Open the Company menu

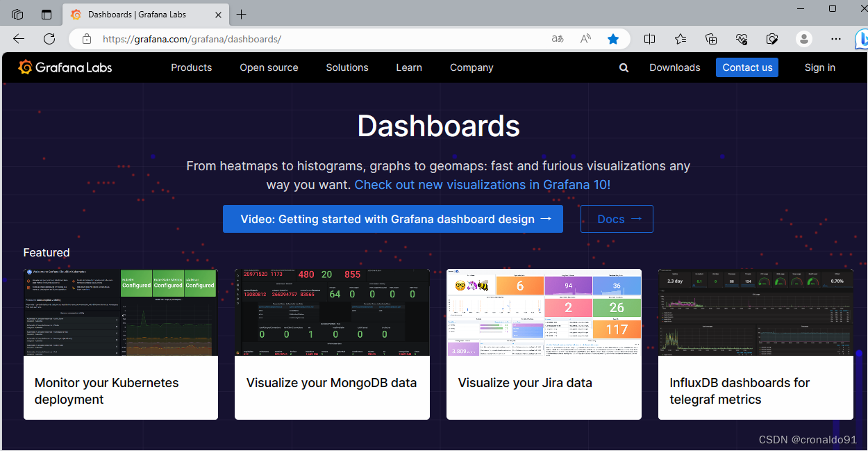pyautogui.click(x=471, y=67)
